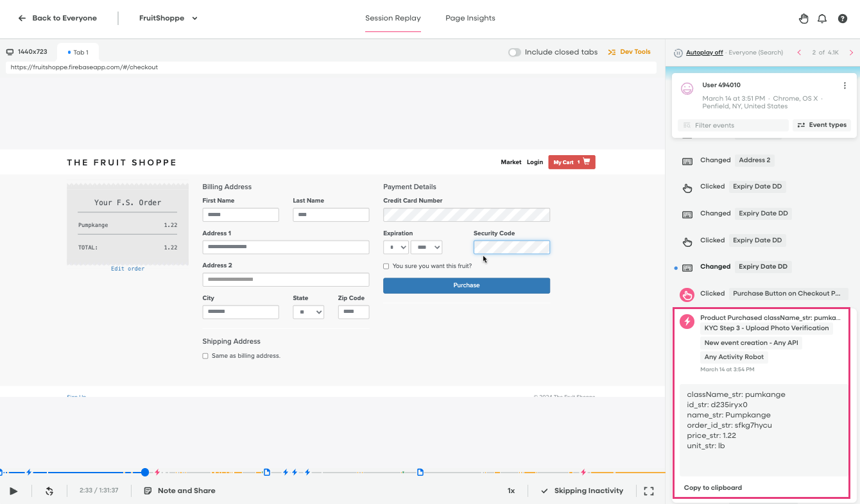The height and width of the screenshot is (504, 860).
Task: Open the notifications bell
Action: point(822,19)
